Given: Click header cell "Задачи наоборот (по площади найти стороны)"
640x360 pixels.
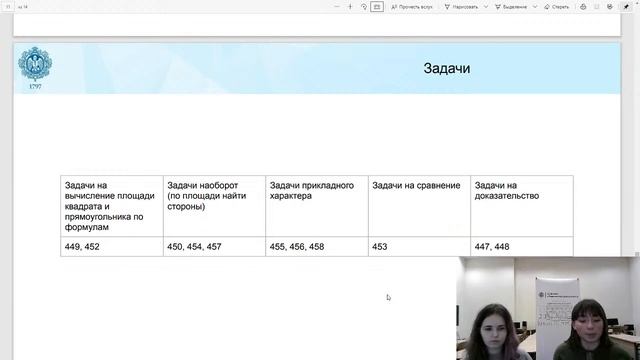Looking at the screenshot, I should pos(214,206).
